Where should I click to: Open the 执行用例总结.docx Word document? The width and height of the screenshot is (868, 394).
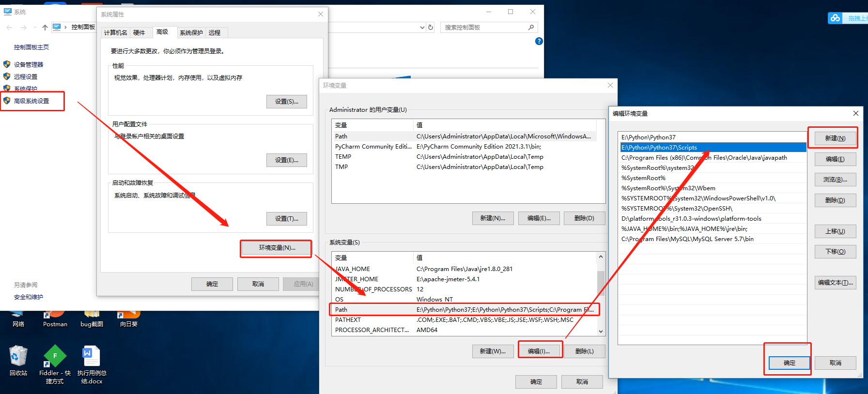[92, 357]
